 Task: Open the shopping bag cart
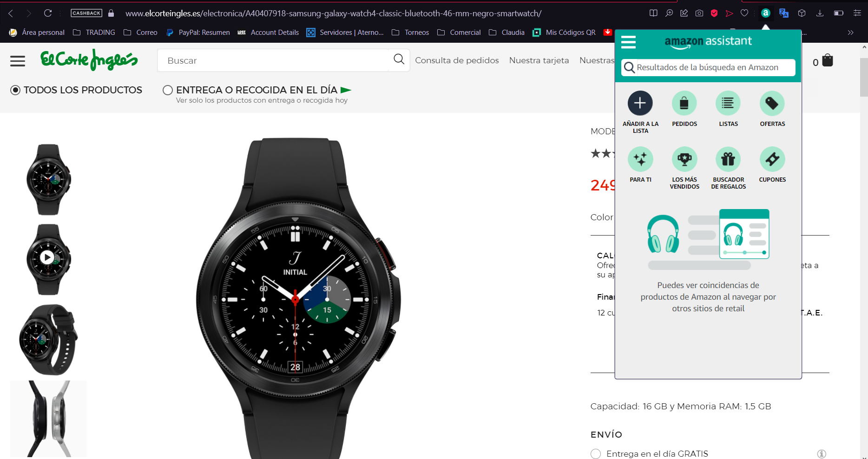coord(827,60)
